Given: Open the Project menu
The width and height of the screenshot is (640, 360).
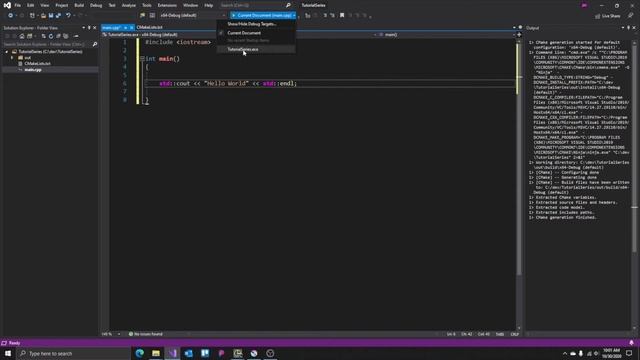Looking at the screenshot, I should pyautogui.click(x=62, y=5).
